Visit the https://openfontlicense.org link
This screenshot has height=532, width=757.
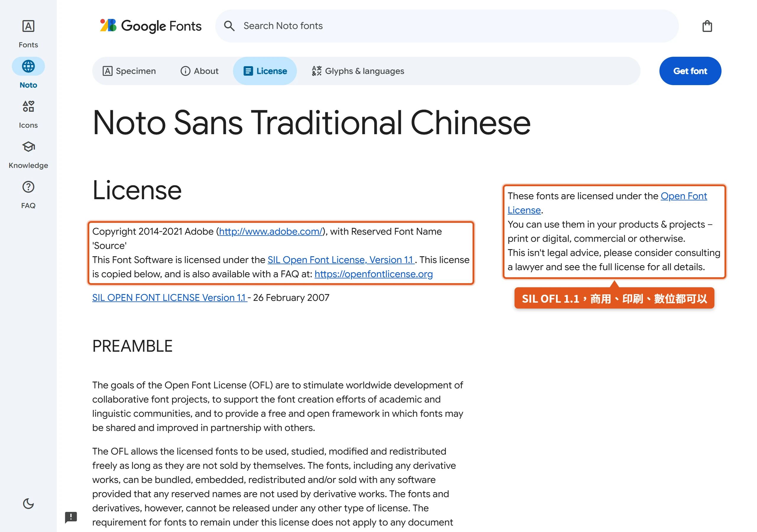(x=373, y=274)
